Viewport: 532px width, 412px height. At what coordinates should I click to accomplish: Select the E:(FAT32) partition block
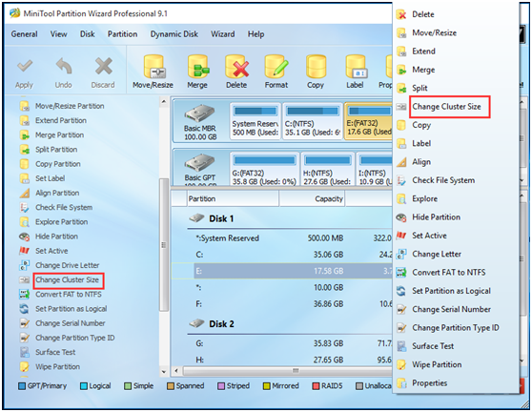coord(368,121)
